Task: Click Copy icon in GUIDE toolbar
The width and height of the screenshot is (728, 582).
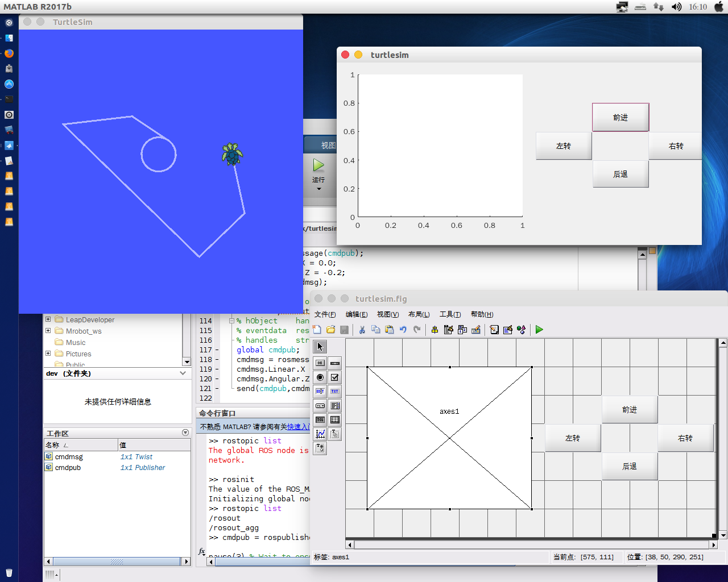Action: 375,330
